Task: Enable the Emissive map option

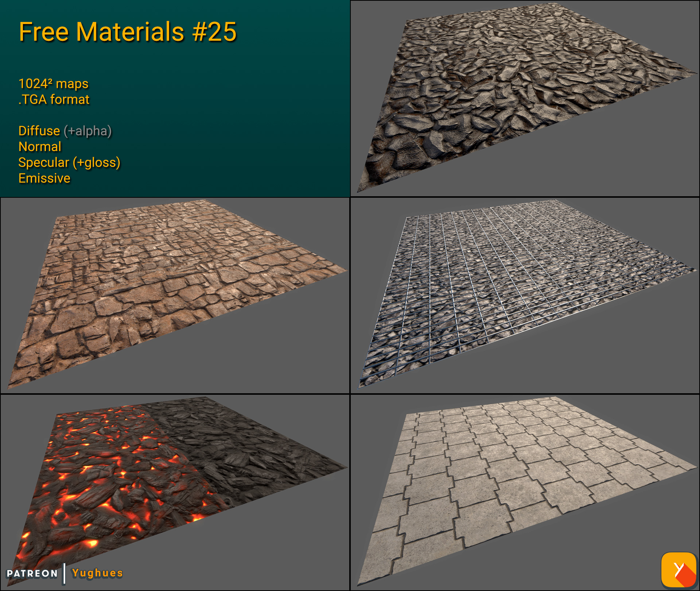Action: coord(44,179)
